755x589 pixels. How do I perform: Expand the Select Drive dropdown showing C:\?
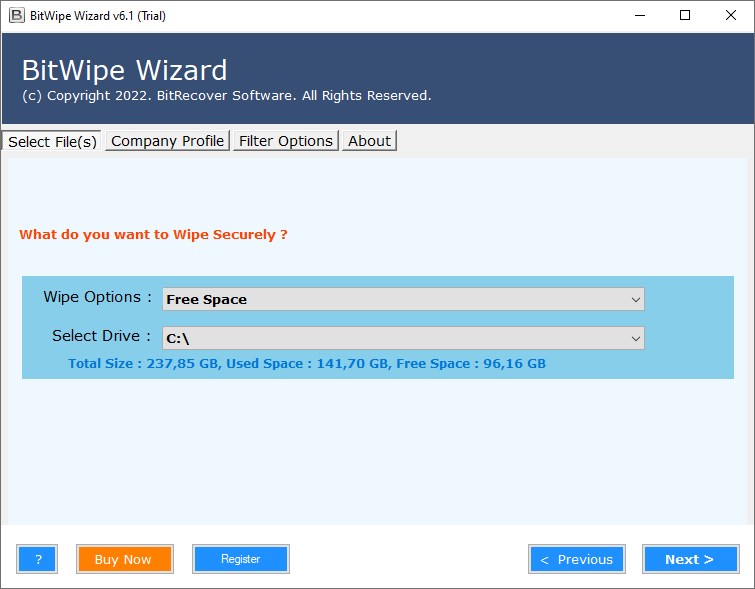[x=403, y=338]
